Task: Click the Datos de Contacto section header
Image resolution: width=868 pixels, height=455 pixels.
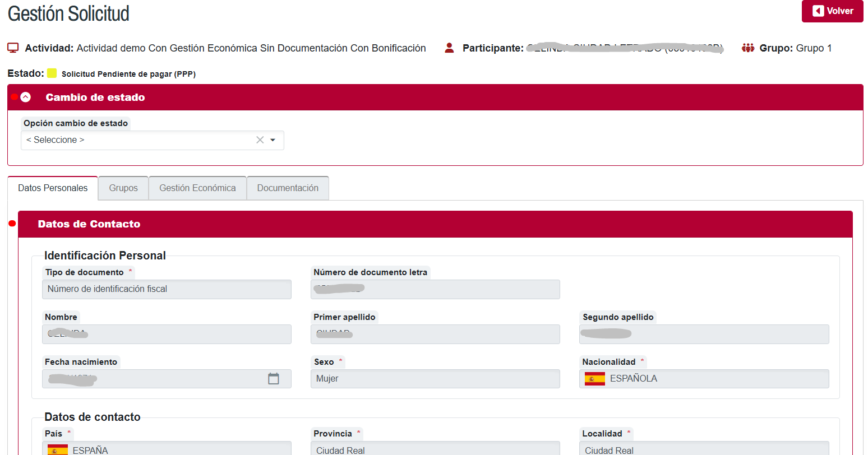Action: tap(435, 224)
